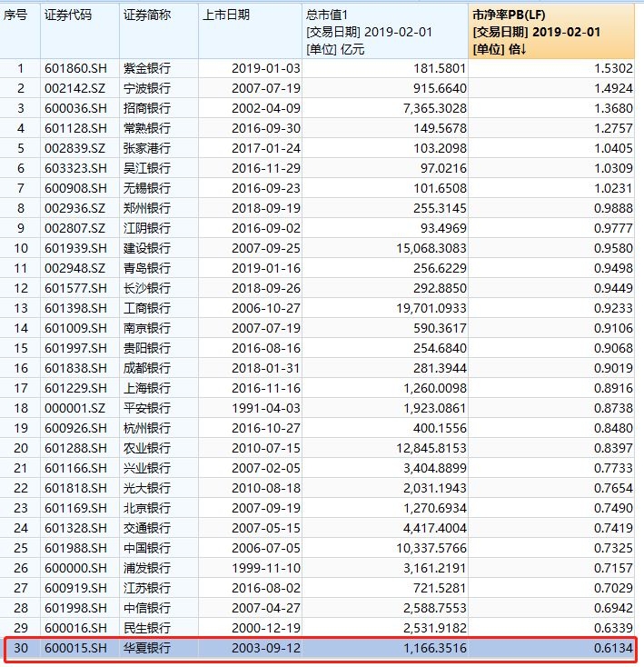
Task: Click market value 19,701.0933
Action: [x=431, y=308]
